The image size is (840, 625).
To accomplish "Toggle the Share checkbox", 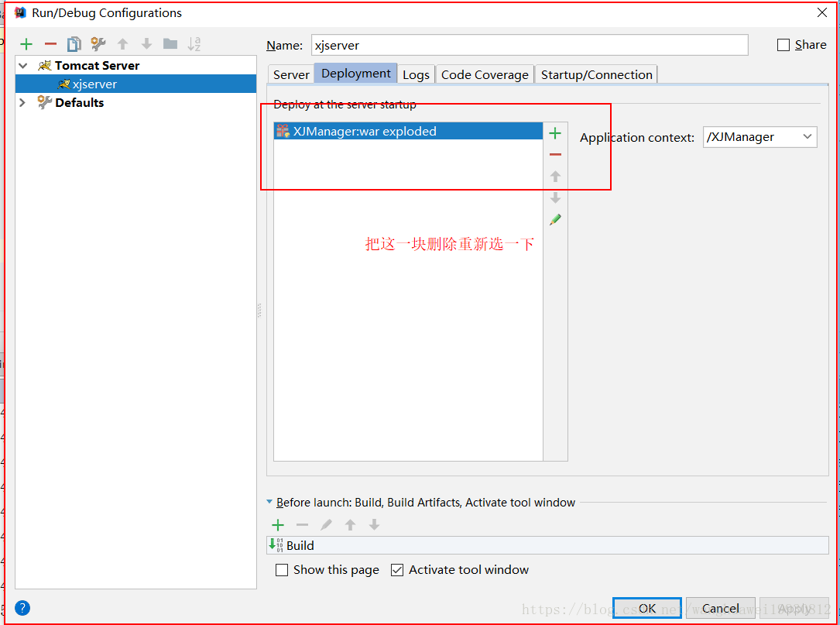I will [x=783, y=45].
